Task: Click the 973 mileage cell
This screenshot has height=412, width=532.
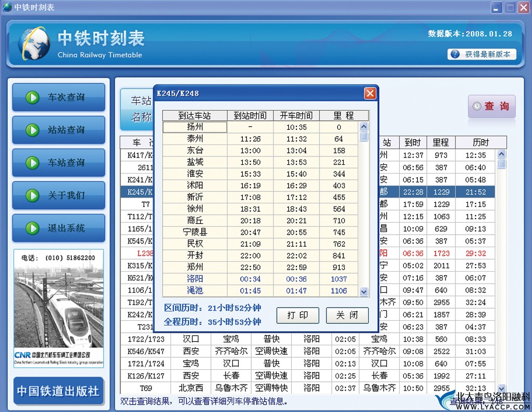Action: (x=441, y=155)
